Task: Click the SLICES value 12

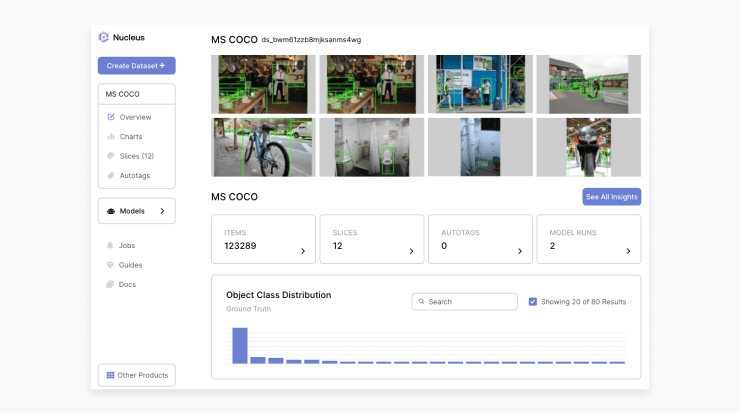Action: (x=337, y=245)
